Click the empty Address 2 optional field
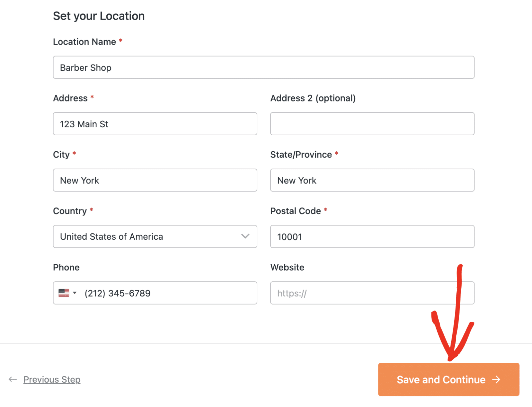Image resolution: width=532 pixels, height=407 pixels. click(372, 124)
